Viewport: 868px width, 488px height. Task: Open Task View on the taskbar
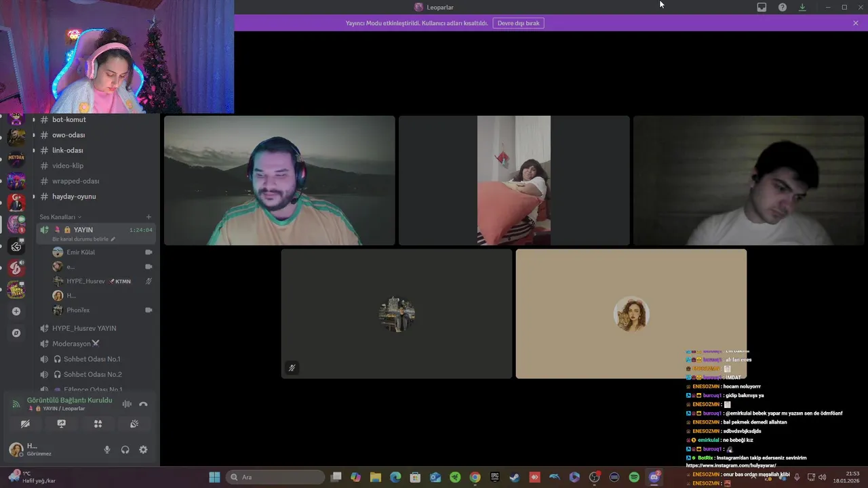pos(336,477)
